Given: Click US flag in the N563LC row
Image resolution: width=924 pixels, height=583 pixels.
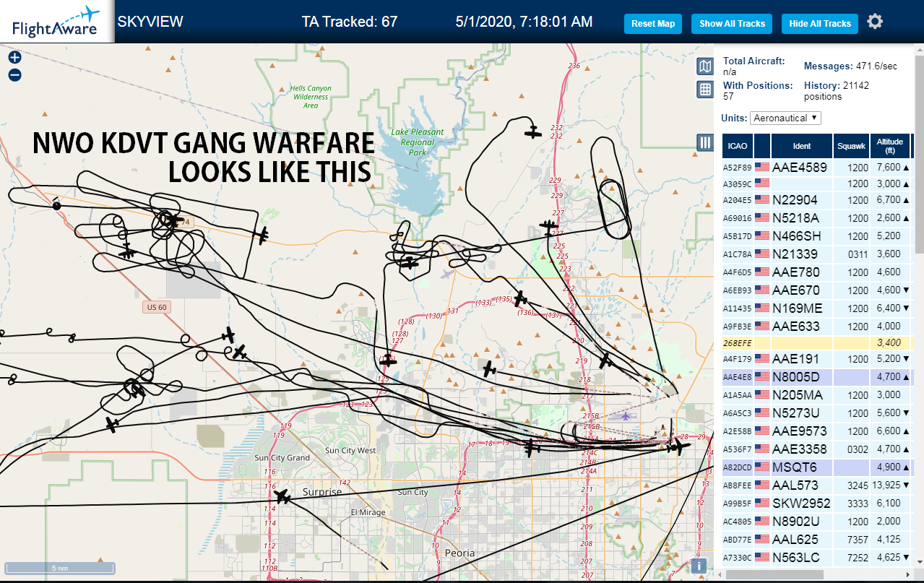Looking at the screenshot, I should coord(762,558).
